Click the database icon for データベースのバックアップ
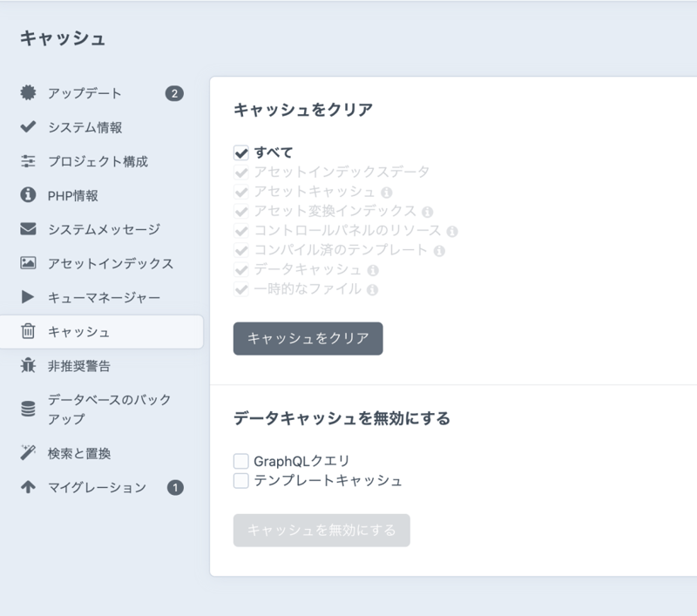The image size is (697, 616). [28, 410]
